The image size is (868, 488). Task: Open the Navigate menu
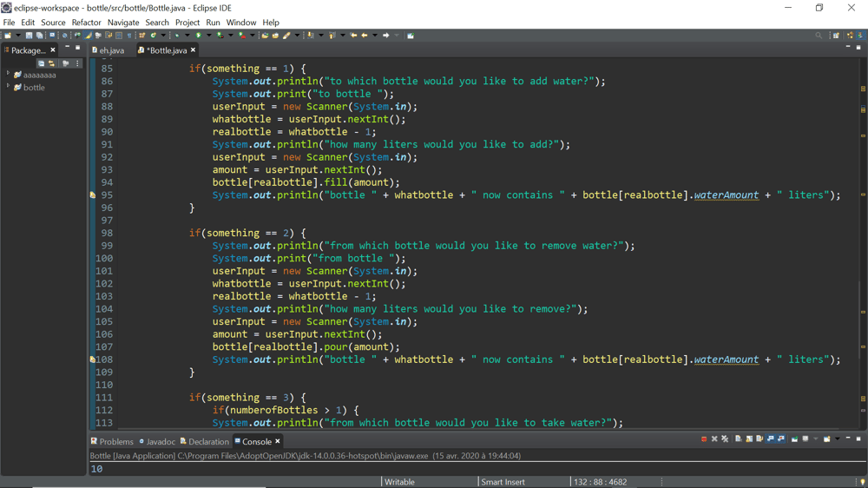123,23
